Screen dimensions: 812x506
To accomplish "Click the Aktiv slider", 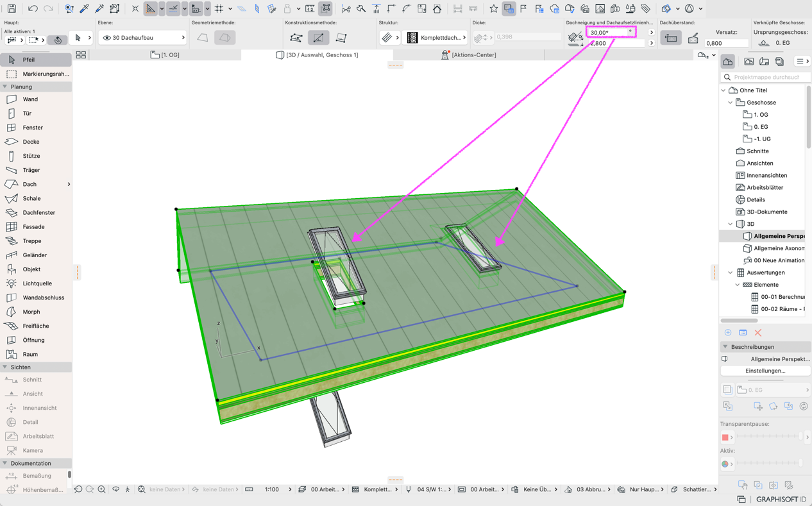I will pos(769,463).
